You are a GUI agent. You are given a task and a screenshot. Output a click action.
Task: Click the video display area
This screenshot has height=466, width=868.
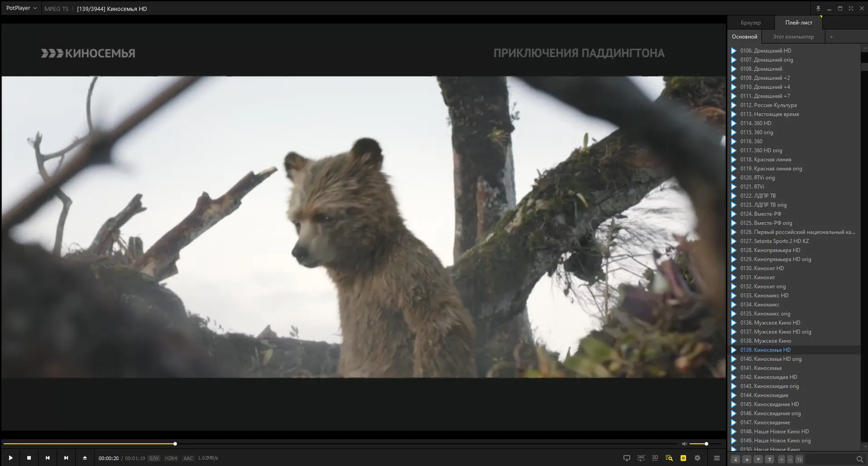click(x=363, y=227)
